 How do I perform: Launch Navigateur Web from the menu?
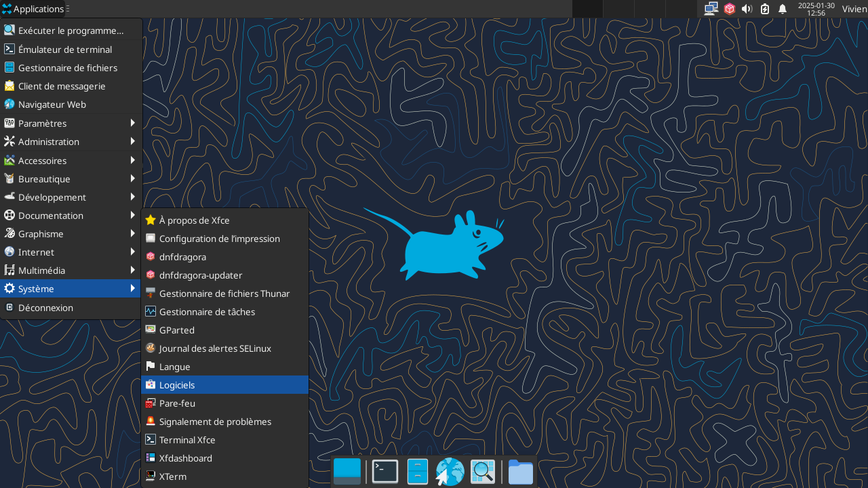(71, 104)
